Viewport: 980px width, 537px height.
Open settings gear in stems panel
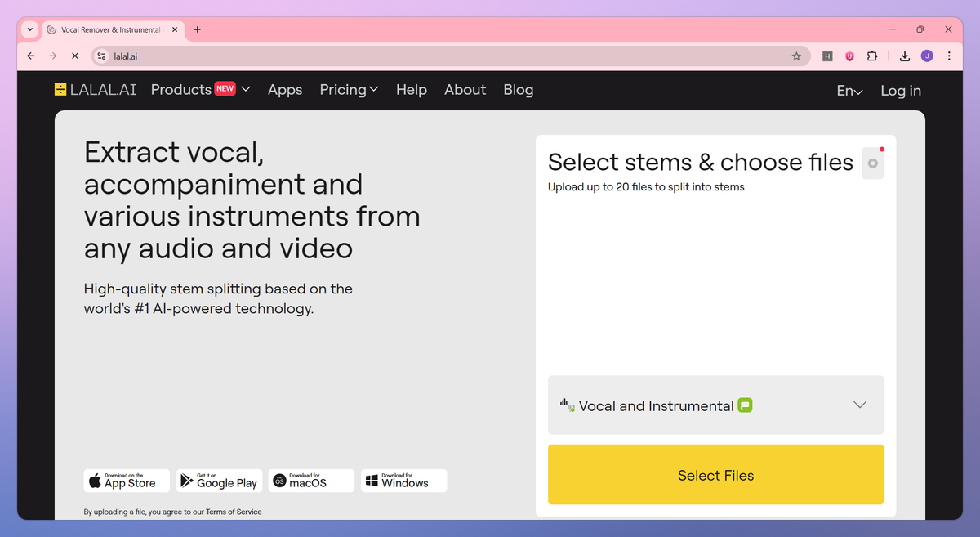point(872,163)
